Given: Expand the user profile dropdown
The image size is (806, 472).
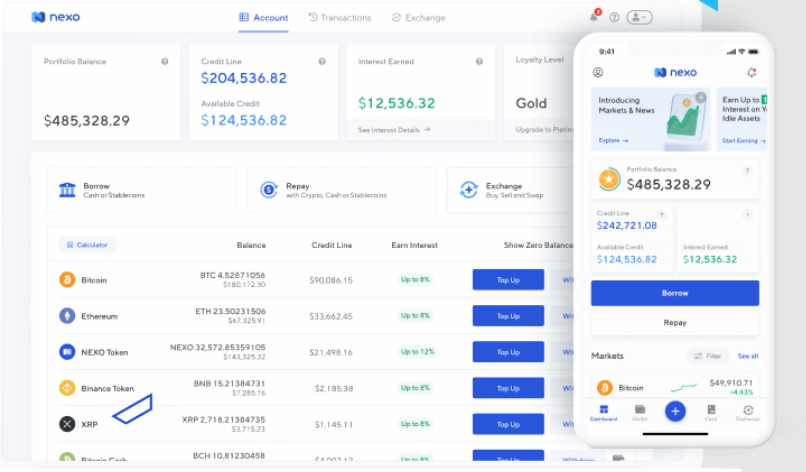Looking at the screenshot, I should [639, 17].
